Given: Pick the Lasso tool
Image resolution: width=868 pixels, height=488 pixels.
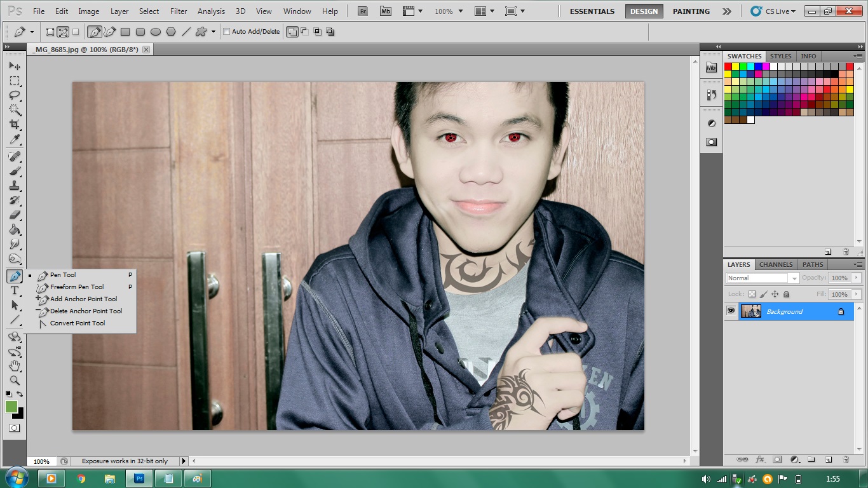Looking at the screenshot, I should click(14, 95).
